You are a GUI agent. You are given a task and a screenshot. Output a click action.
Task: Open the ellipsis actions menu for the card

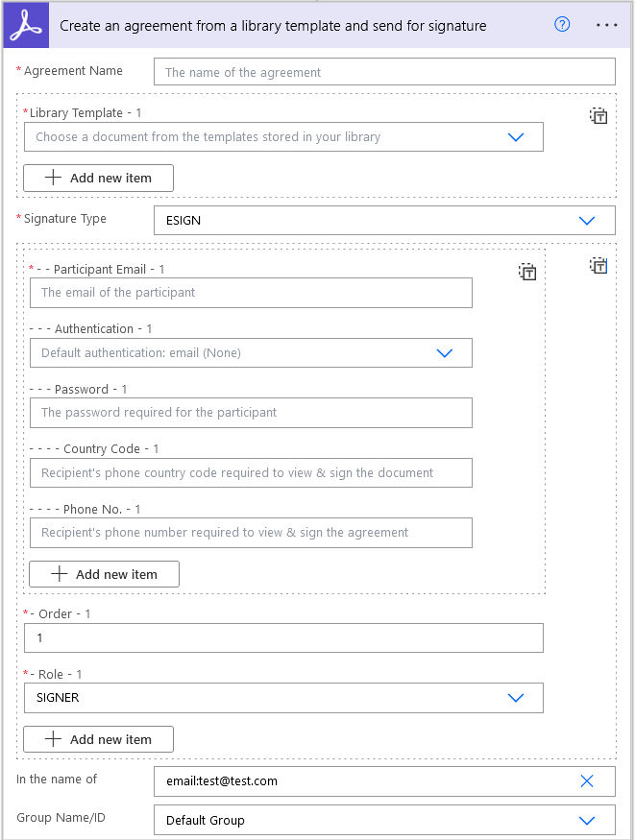607,25
